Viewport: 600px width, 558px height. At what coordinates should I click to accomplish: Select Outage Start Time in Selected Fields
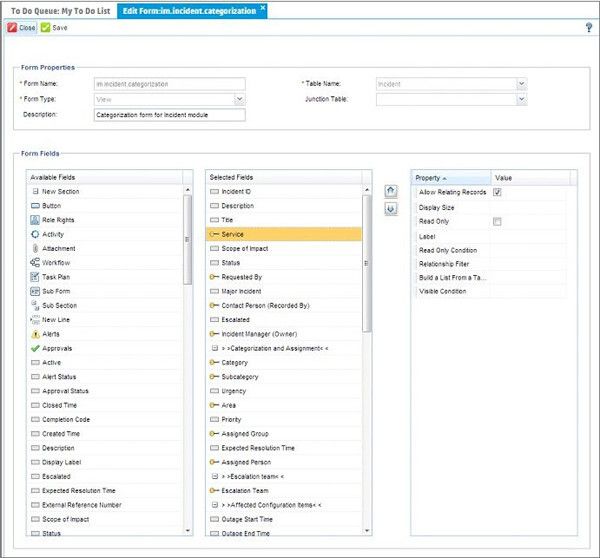pyautogui.click(x=284, y=519)
